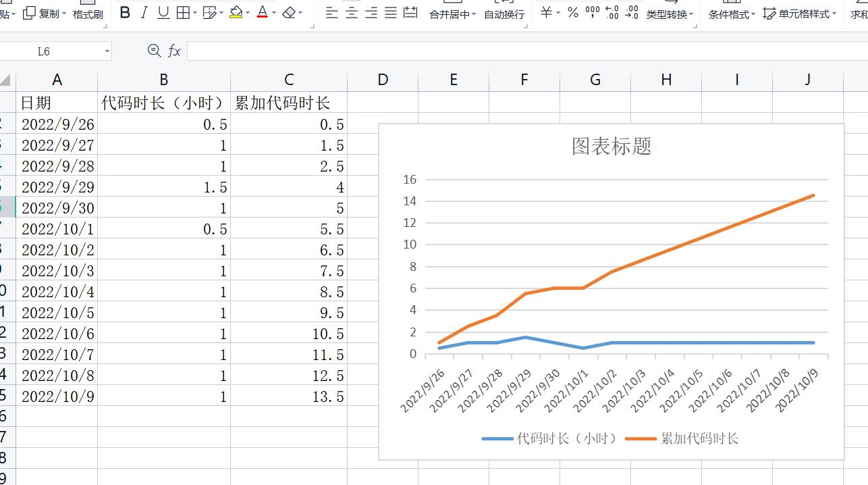Center text horizontally
Image resolution: width=868 pixels, height=485 pixels.
point(351,13)
